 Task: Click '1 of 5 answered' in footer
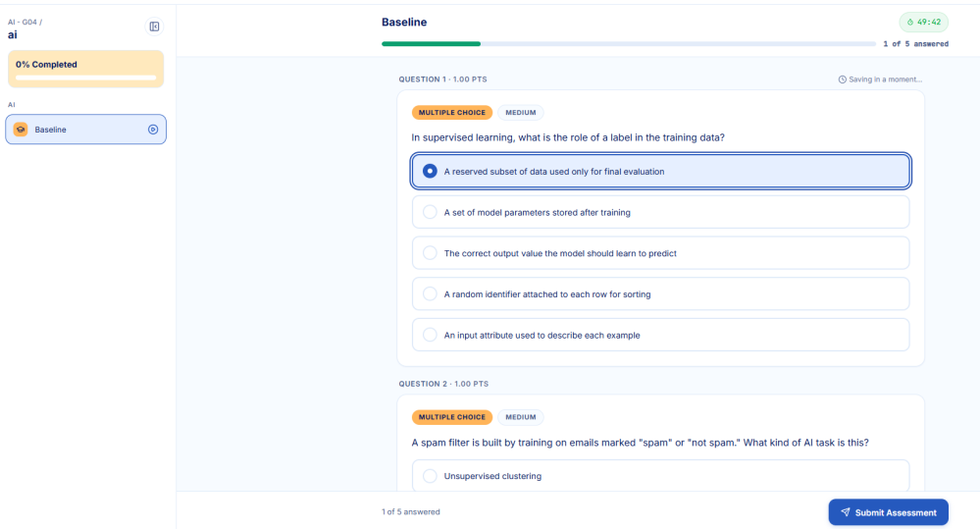[x=411, y=511]
